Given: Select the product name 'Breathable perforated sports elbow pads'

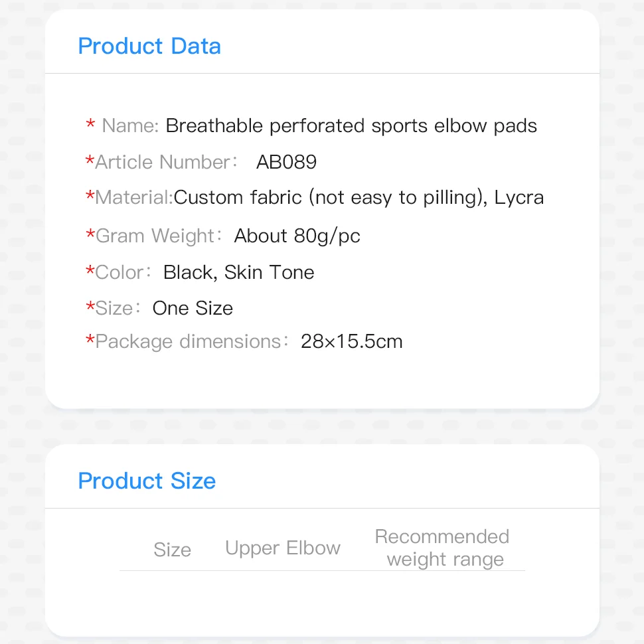Looking at the screenshot, I should pos(351,126).
